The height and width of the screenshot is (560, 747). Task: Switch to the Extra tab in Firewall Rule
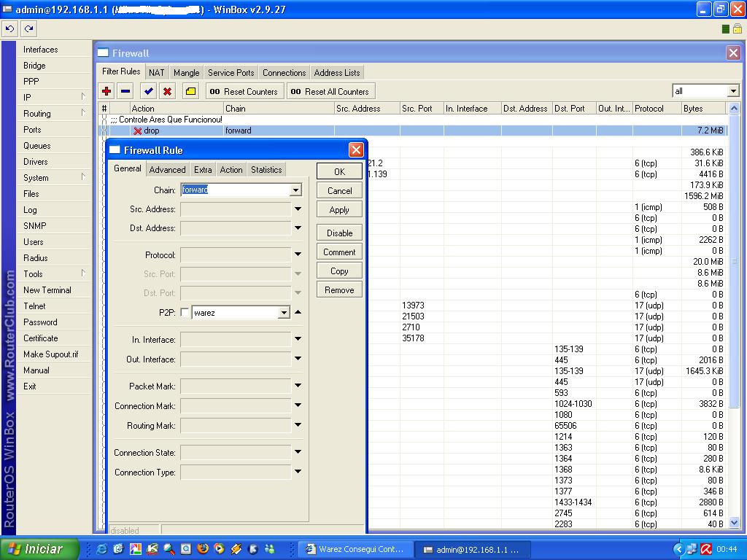click(203, 169)
